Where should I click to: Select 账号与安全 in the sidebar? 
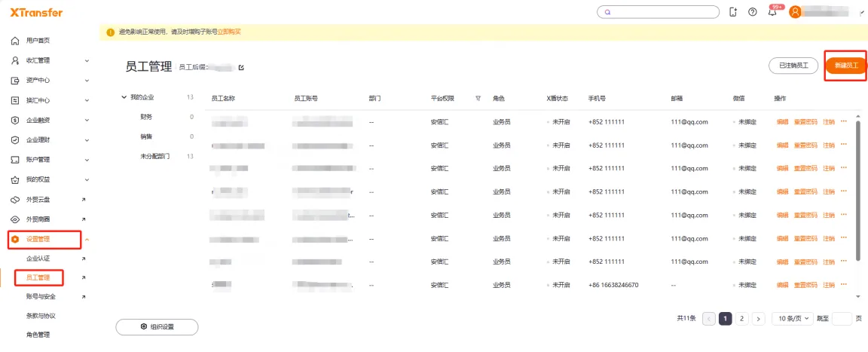[41, 297]
